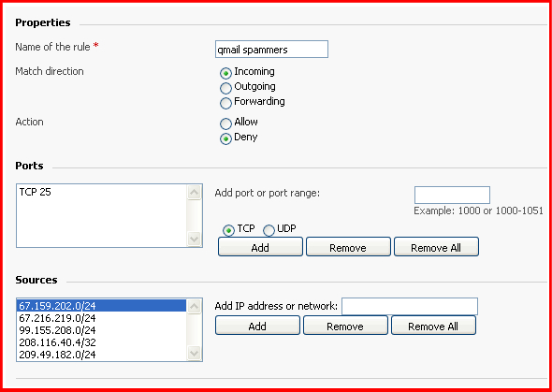Screen dimensions: 552x392
Task: Focus the port or port range input
Action: click(452, 195)
